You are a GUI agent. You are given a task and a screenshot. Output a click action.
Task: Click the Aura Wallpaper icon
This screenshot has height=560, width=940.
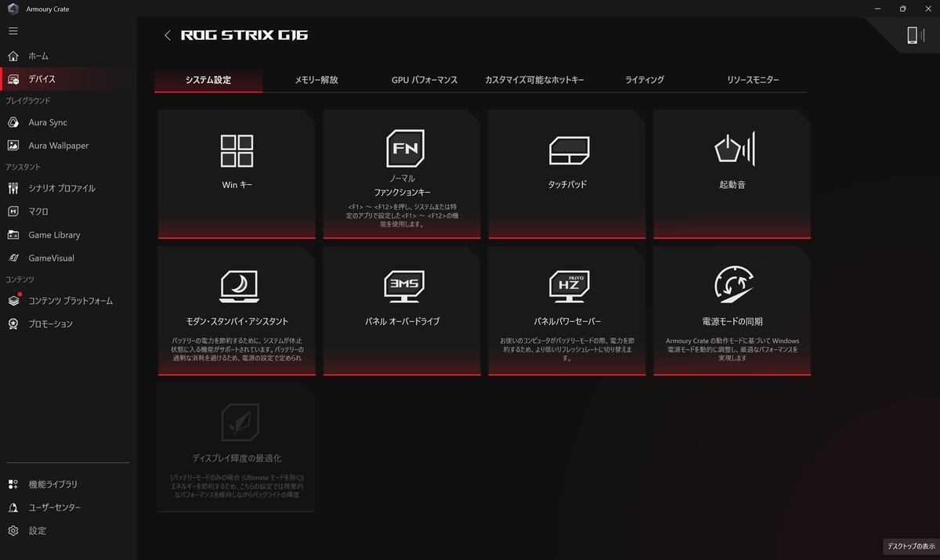(13, 146)
